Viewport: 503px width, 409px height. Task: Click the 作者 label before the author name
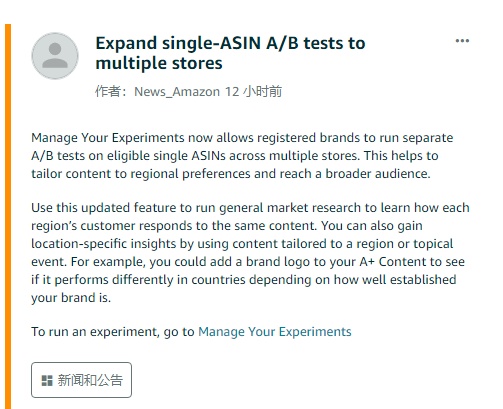(x=108, y=91)
